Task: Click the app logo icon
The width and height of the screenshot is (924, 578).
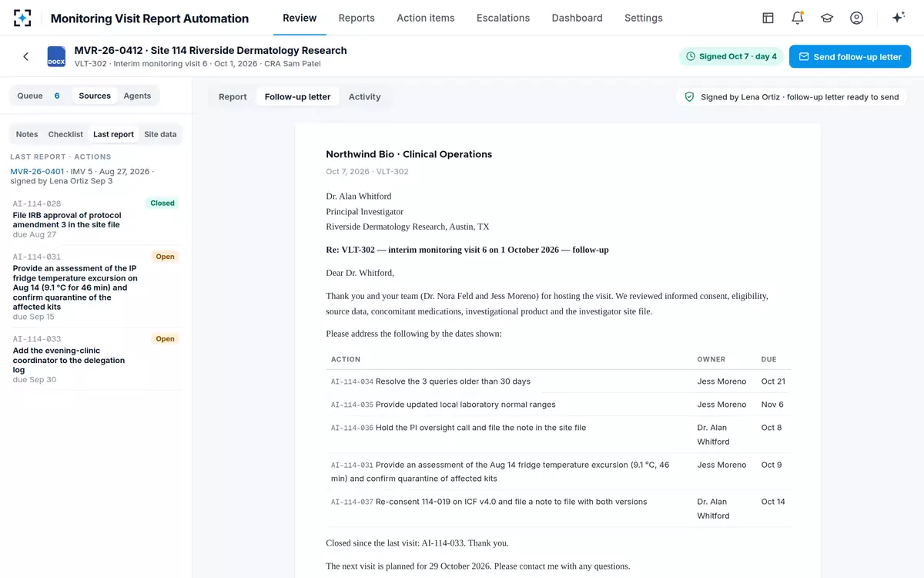Action: (x=23, y=18)
